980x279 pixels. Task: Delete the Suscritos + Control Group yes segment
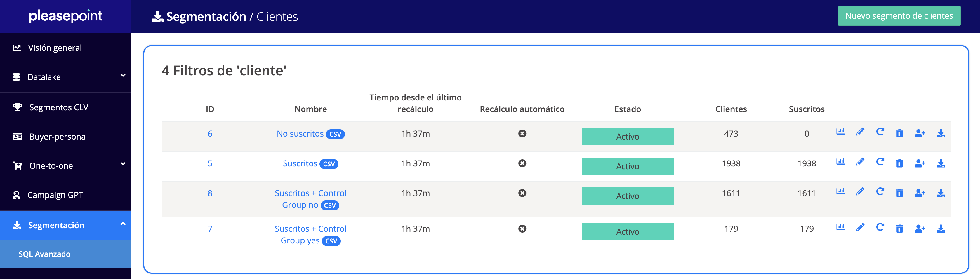899,229
